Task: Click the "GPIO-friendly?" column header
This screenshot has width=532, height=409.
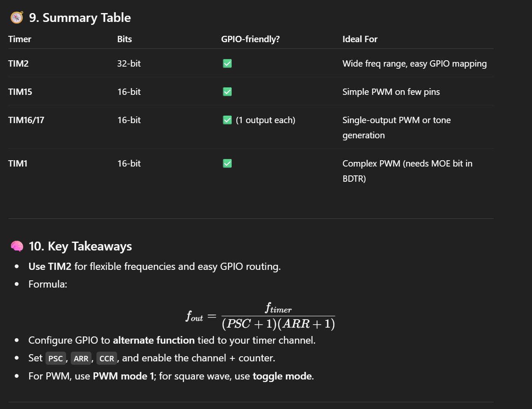Action: [250, 39]
